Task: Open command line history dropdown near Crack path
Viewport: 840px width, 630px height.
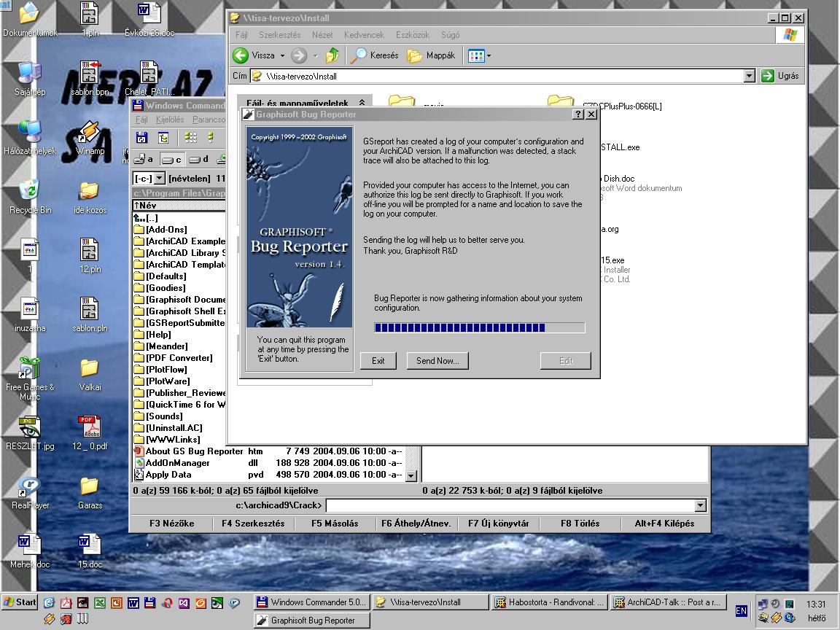Action: (x=700, y=505)
